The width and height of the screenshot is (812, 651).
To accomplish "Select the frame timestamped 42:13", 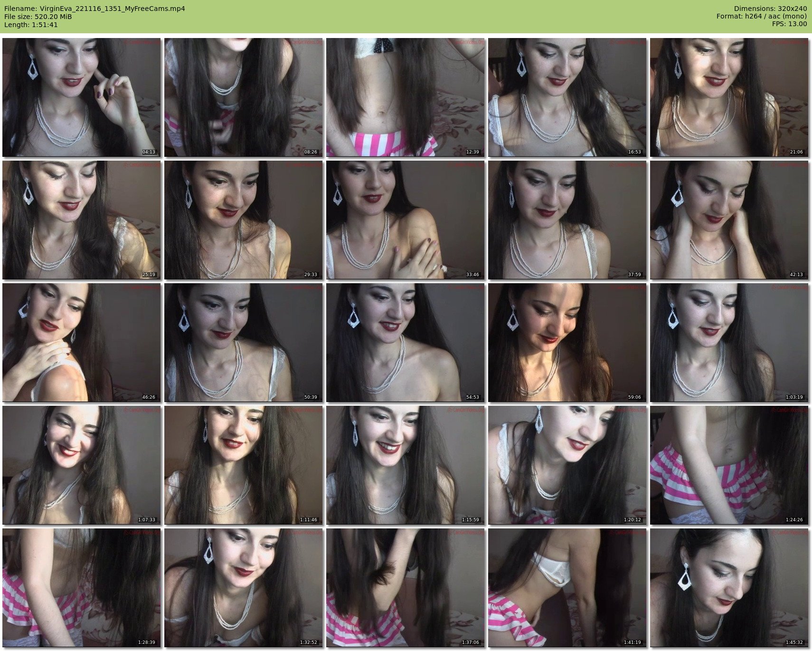I will coord(729,220).
